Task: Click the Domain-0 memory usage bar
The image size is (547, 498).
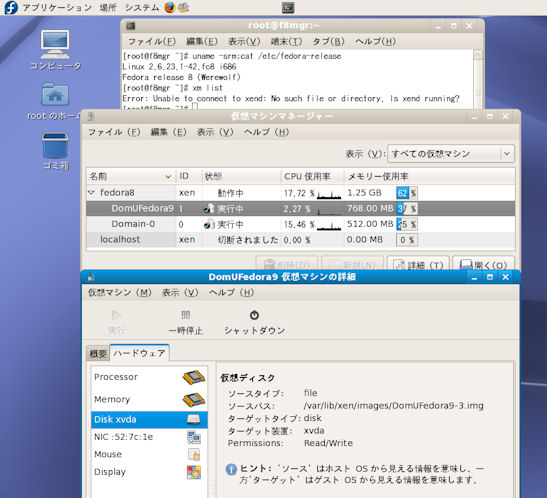Action: coord(407,224)
